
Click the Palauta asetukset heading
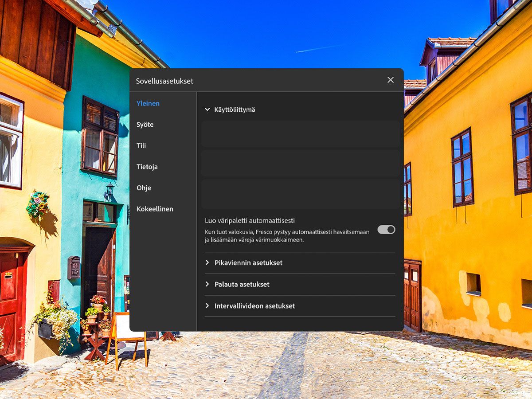[242, 284]
